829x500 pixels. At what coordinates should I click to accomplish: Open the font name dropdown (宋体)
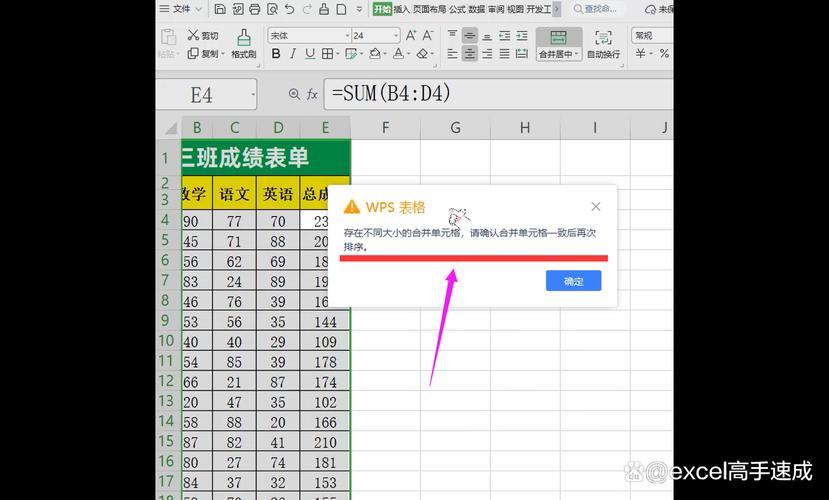[x=347, y=35]
